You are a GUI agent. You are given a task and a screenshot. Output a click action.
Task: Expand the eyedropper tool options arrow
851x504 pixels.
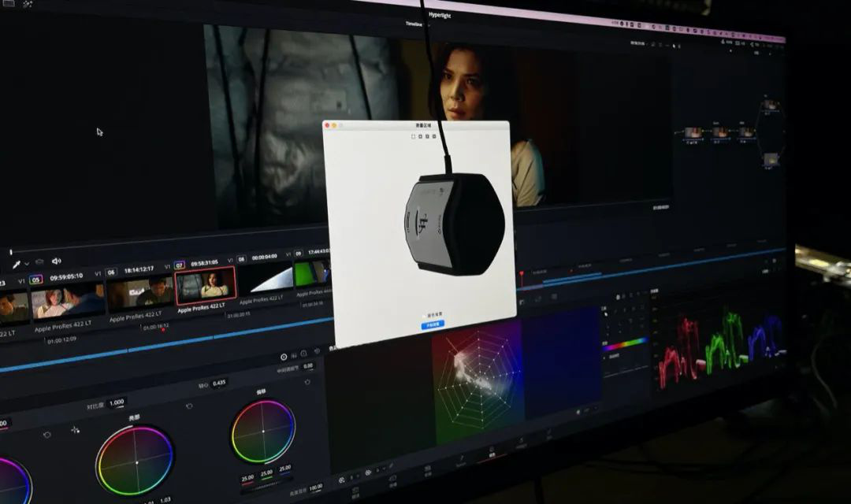pyautogui.click(x=27, y=265)
